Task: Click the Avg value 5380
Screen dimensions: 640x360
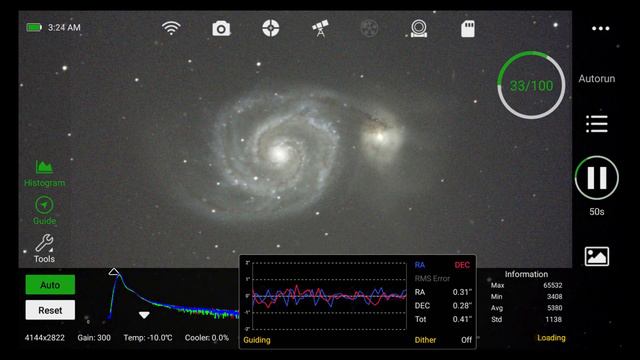Action: 554,308
